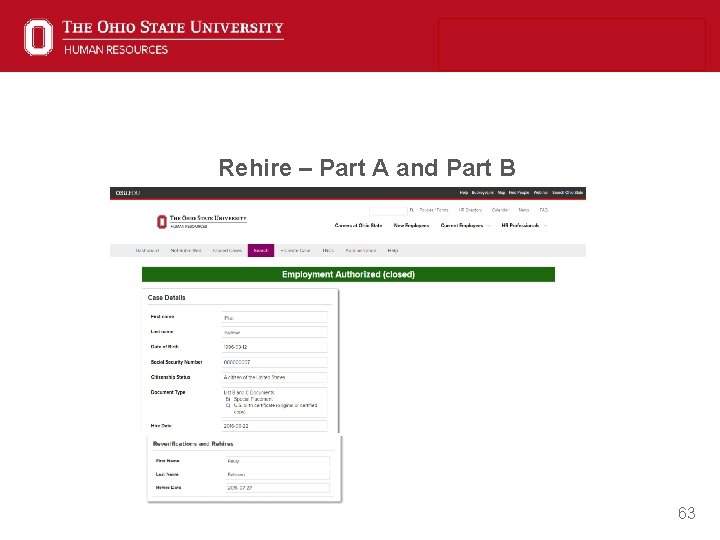Switch to the Closed Cases tab
Image resolution: width=720 pixels, height=540 pixels.
[227, 251]
